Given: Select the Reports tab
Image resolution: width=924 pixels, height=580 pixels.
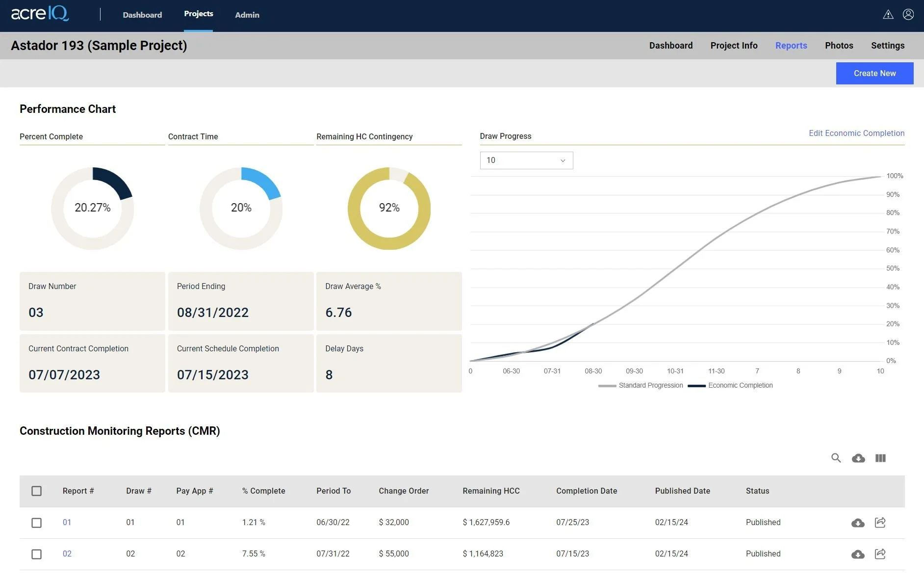Looking at the screenshot, I should click(791, 46).
